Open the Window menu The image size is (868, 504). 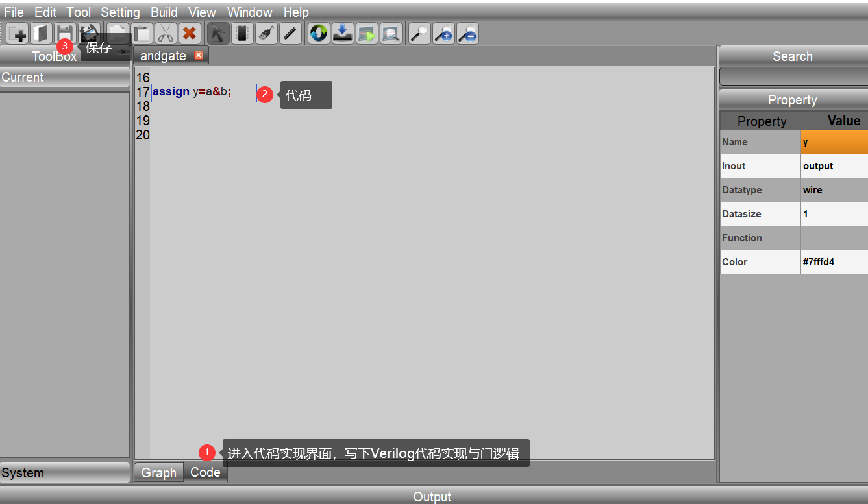[x=250, y=12]
